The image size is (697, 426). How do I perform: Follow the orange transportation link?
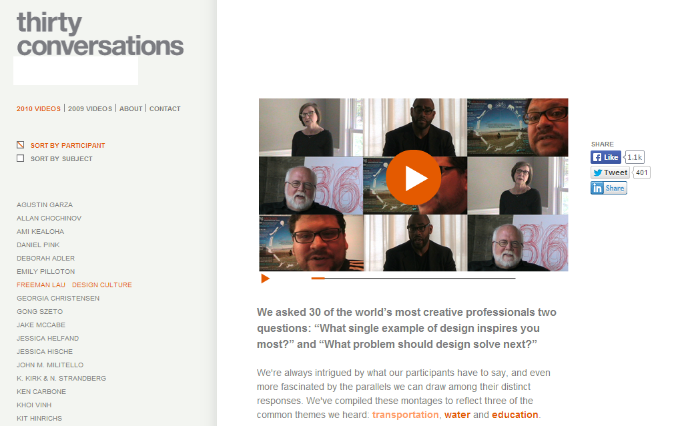pos(405,414)
